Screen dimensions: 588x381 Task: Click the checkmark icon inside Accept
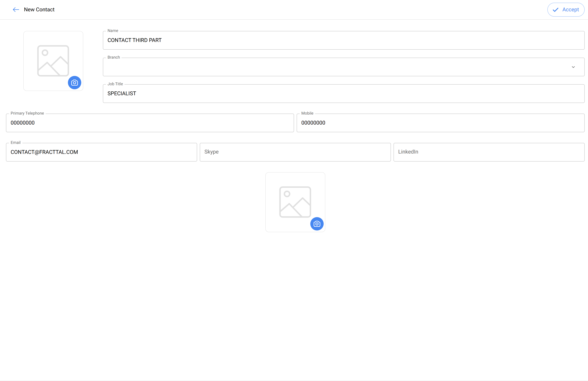(555, 10)
